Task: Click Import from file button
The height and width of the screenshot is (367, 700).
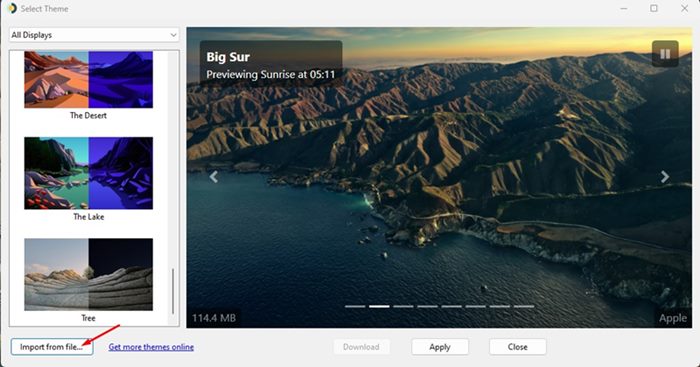Action: (x=52, y=347)
